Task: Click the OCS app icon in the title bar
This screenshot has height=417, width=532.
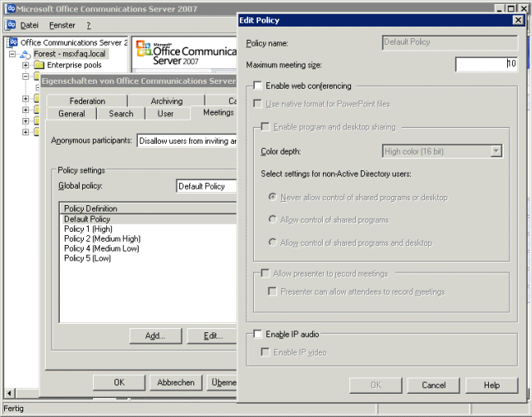Action: [x=11, y=8]
